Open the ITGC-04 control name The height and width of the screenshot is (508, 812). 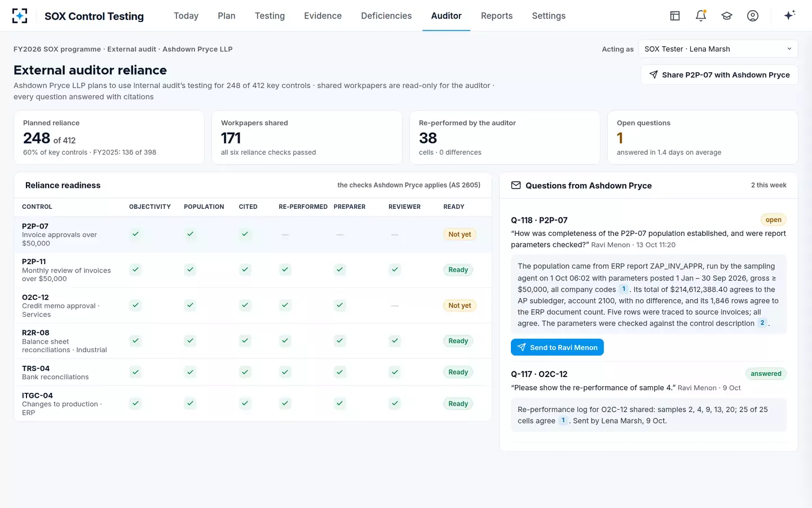37,395
